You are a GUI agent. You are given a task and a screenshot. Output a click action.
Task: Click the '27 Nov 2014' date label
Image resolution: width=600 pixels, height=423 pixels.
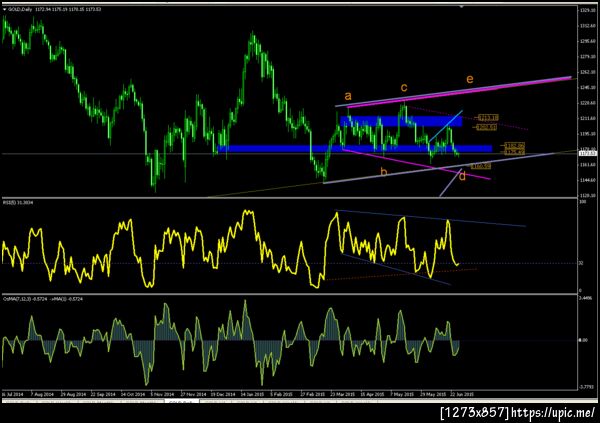[193, 394]
